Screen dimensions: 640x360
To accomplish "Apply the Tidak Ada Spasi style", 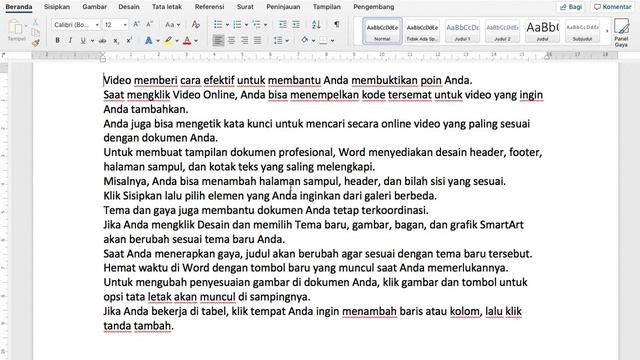I will (x=422, y=31).
